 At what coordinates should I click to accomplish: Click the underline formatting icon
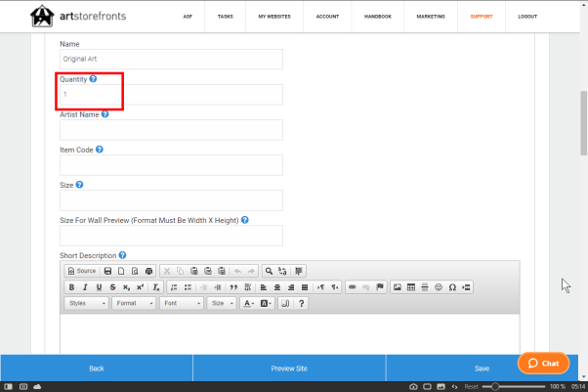[99, 287]
